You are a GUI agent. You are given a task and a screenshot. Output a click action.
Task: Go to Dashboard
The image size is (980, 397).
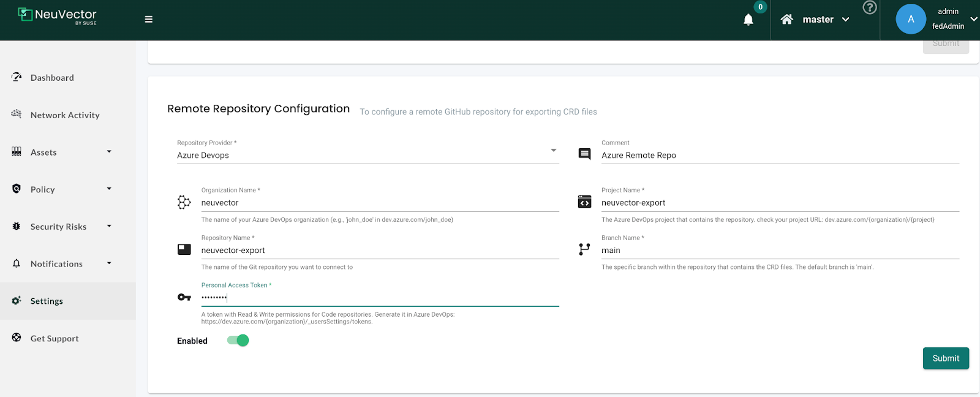(52, 78)
